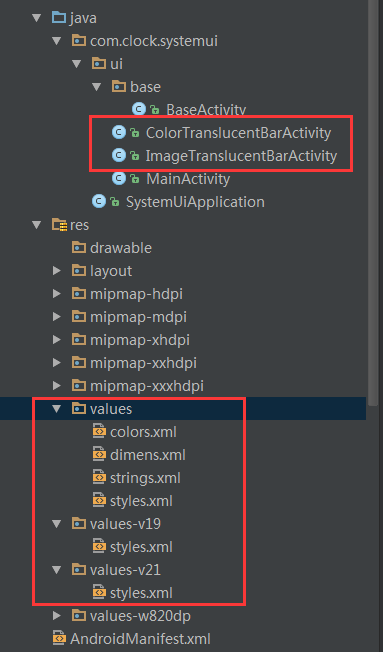The height and width of the screenshot is (652, 383).
Task: Select the ColorTranslucentBarActivity file name
Action: 239,133
